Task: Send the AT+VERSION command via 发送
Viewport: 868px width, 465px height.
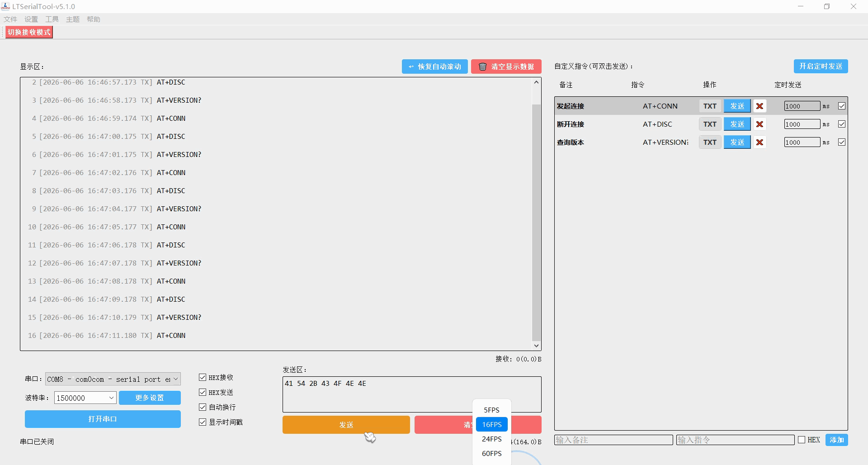Action: pyautogui.click(x=737, y=142)
